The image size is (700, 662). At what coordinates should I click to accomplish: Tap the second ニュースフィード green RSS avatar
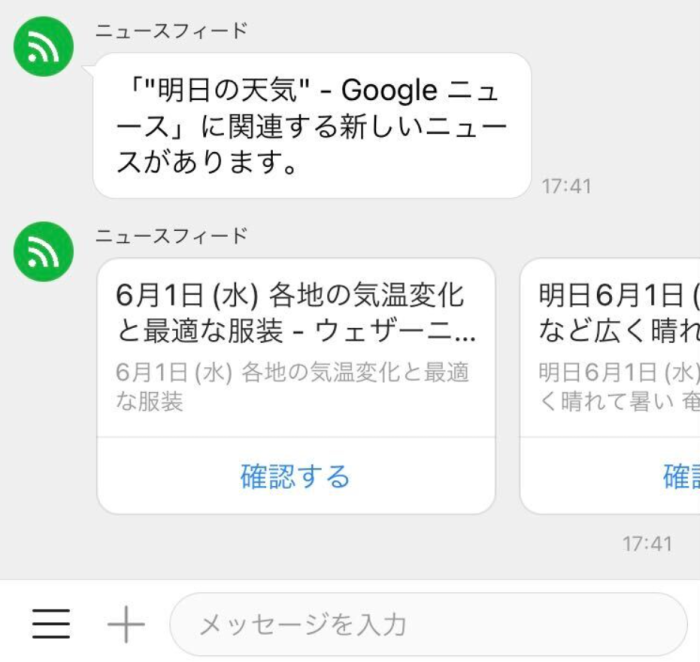click(x=43, y=252)
